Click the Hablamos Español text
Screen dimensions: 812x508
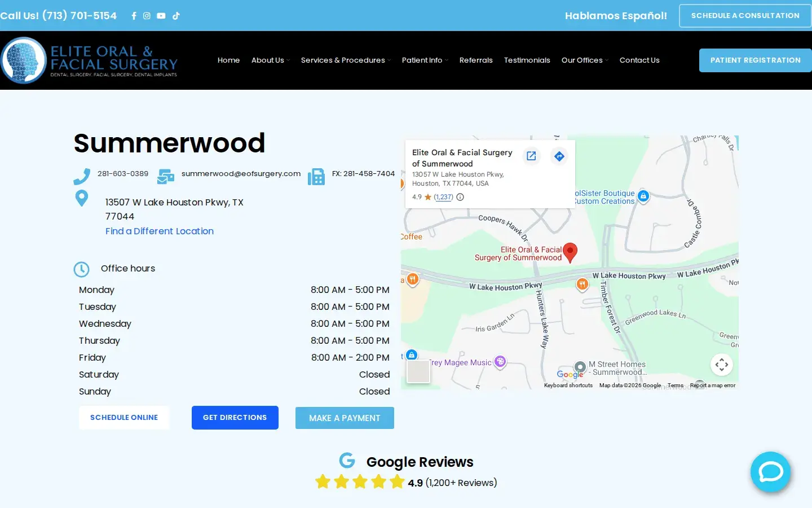616,16
